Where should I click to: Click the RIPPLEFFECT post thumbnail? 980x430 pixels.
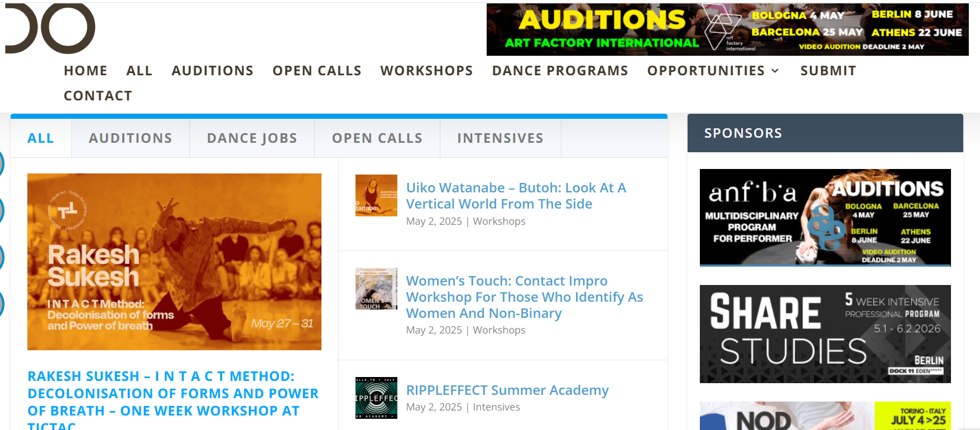tap(376, 398)
